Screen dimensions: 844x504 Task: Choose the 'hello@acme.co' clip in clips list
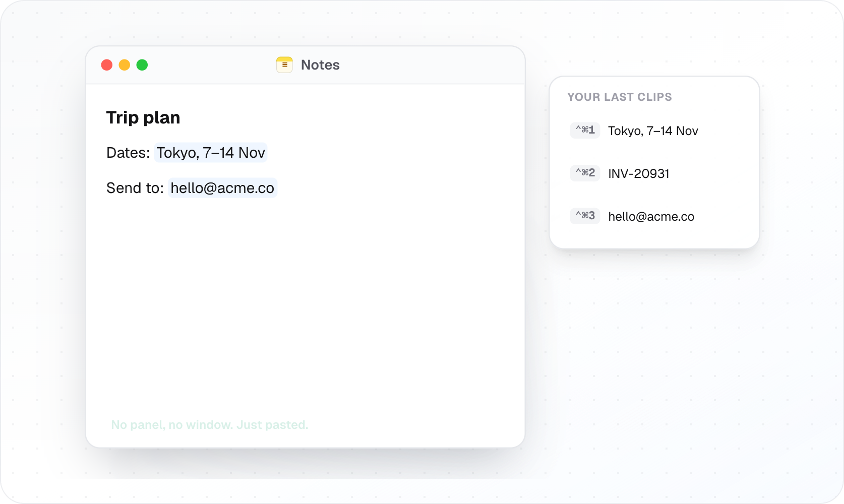click(651, 217)
